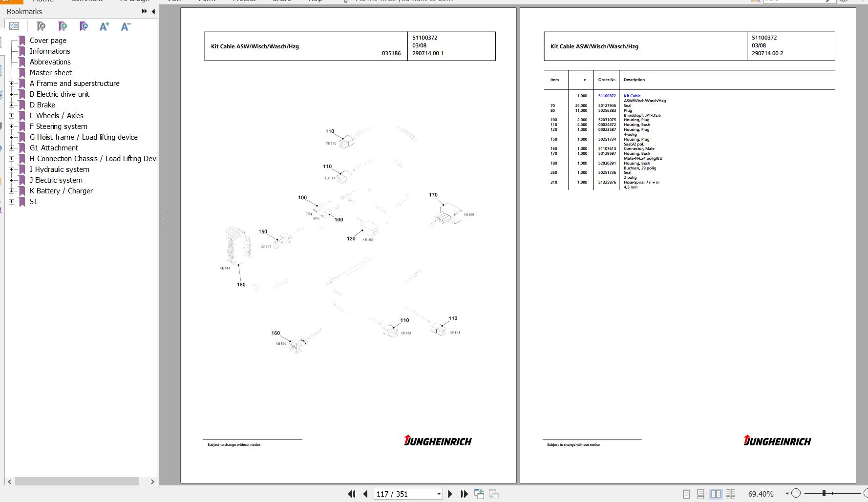Click the set bookmark destination icon
Screen dimensions: 868x502
(x=84, y=26)
